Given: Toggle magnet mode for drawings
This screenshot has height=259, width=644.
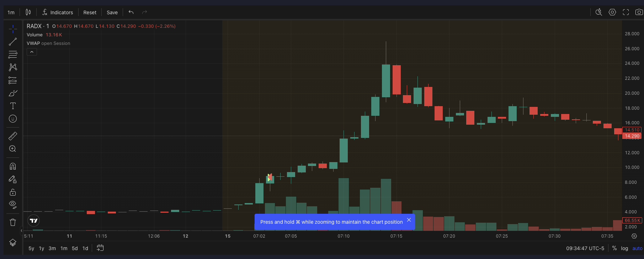Looking at the screenshot, I should click(x=13, y=166).
